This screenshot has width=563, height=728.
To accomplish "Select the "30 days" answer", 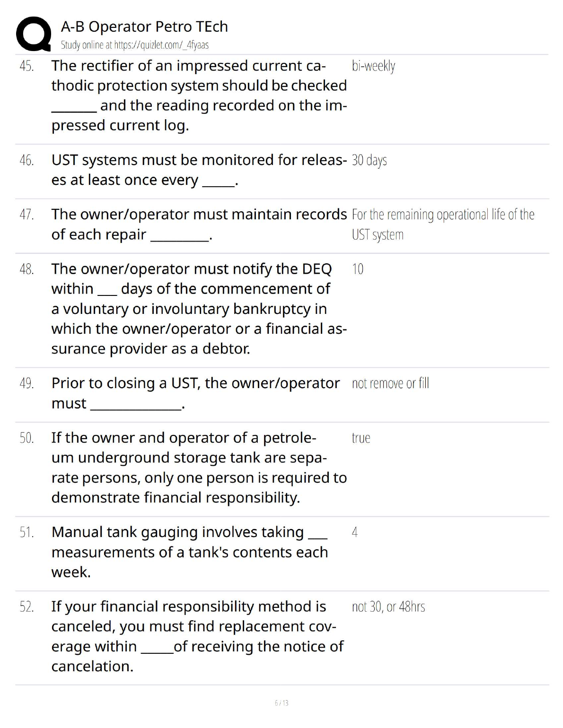I will pos(369,160).
